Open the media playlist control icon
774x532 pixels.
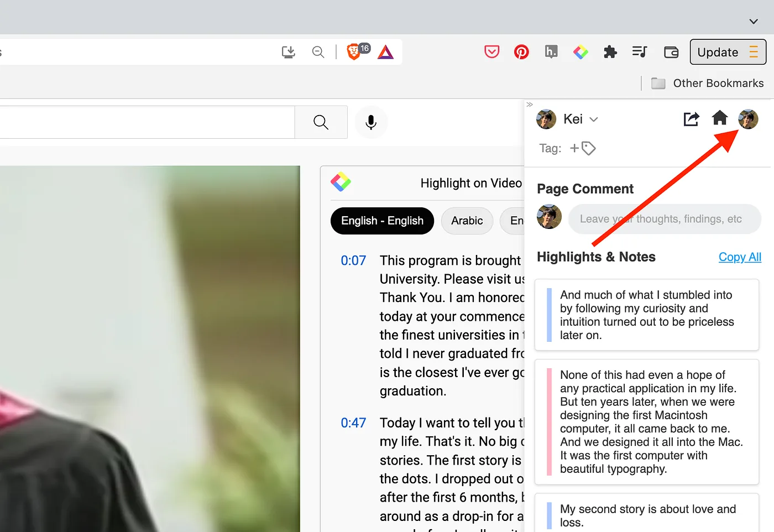pos(640,52)
